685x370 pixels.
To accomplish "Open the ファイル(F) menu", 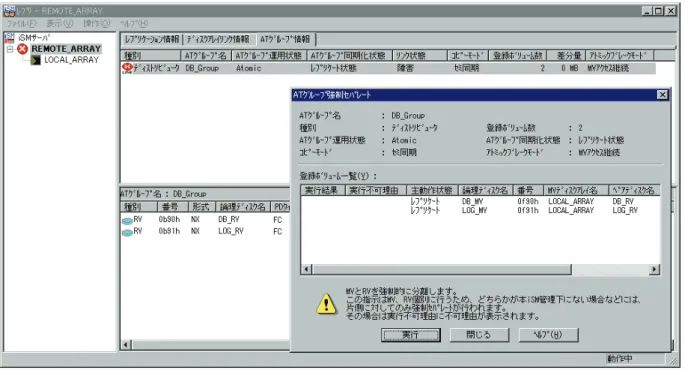I will tap(22, 24).
